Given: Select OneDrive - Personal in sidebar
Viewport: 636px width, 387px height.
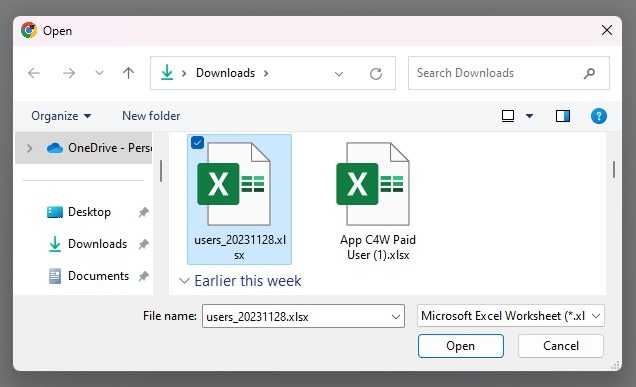Looking at the screenshot, I should point(84,148).
